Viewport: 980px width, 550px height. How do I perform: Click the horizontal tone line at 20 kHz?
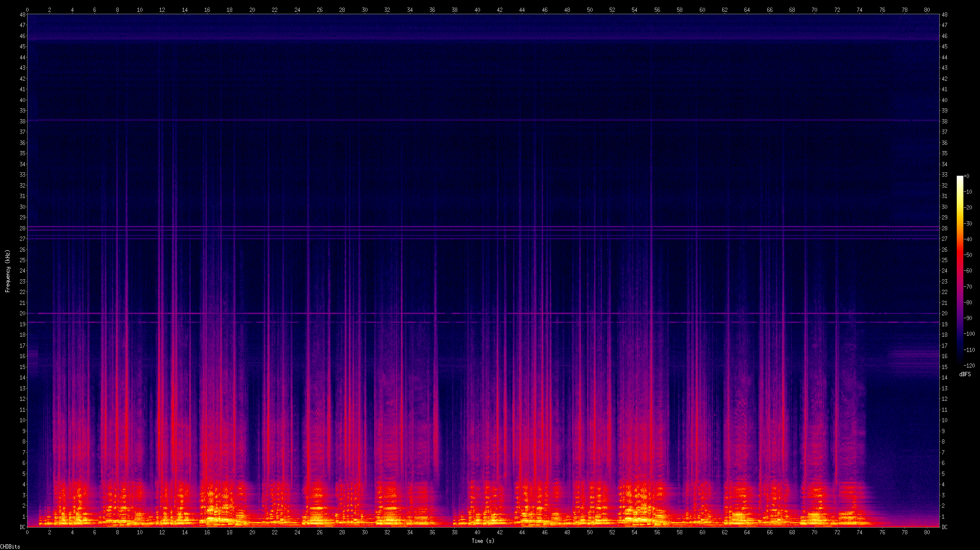point(475,313)
